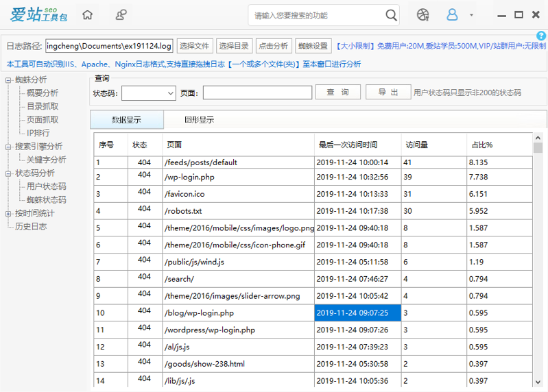This screenshot has height=392, width=548.
Task: Select 页面抓取 in the tree
Action: tap(43, 120)
